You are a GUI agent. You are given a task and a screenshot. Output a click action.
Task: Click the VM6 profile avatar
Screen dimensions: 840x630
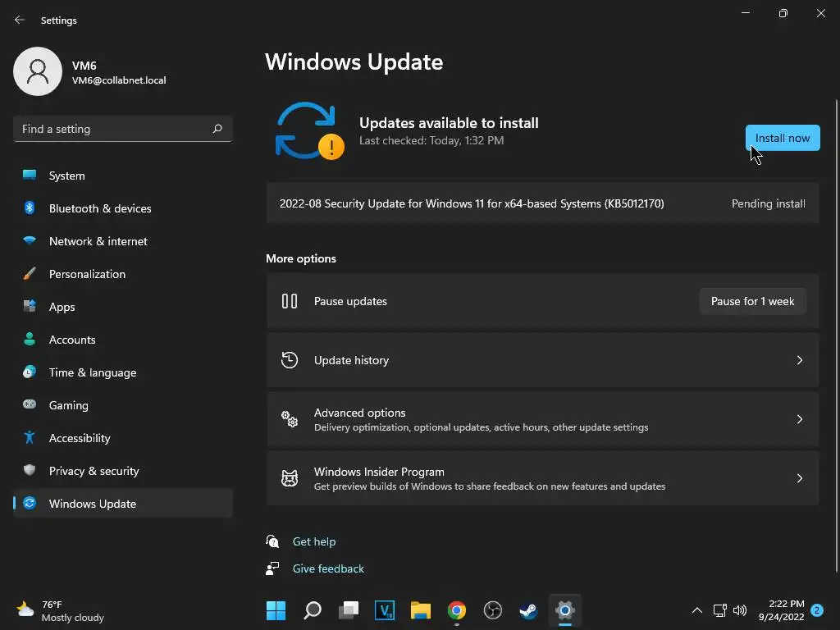38,71
